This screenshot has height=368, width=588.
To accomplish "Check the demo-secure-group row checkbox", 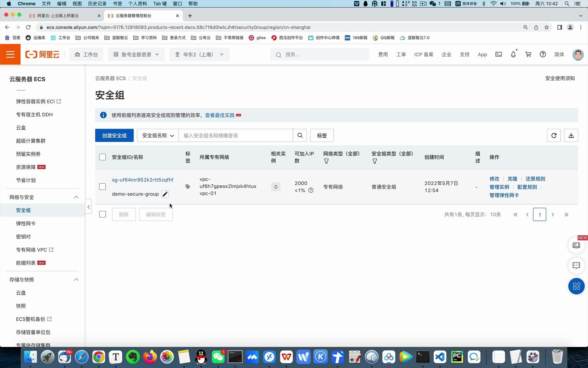I will (102, 187).
